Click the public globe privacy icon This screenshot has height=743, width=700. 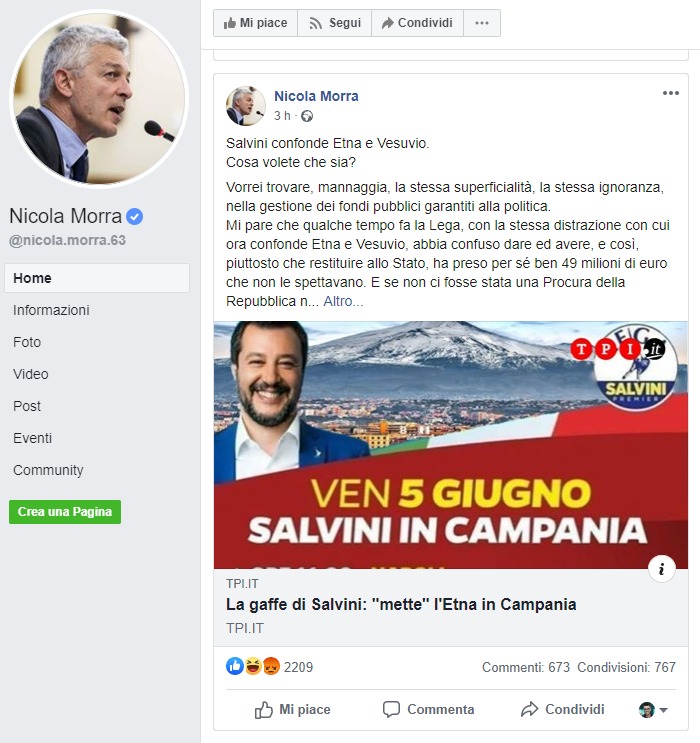[307, 116]
